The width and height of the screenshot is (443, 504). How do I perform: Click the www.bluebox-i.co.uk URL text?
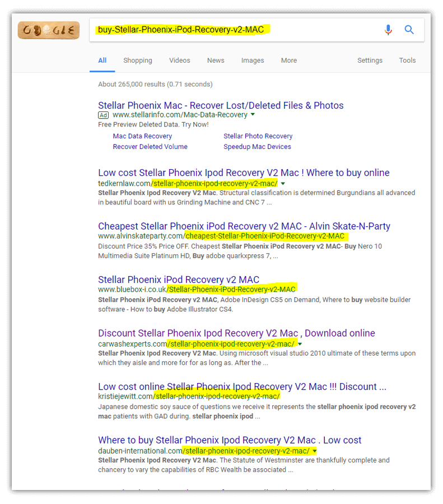tap(197, 290)
